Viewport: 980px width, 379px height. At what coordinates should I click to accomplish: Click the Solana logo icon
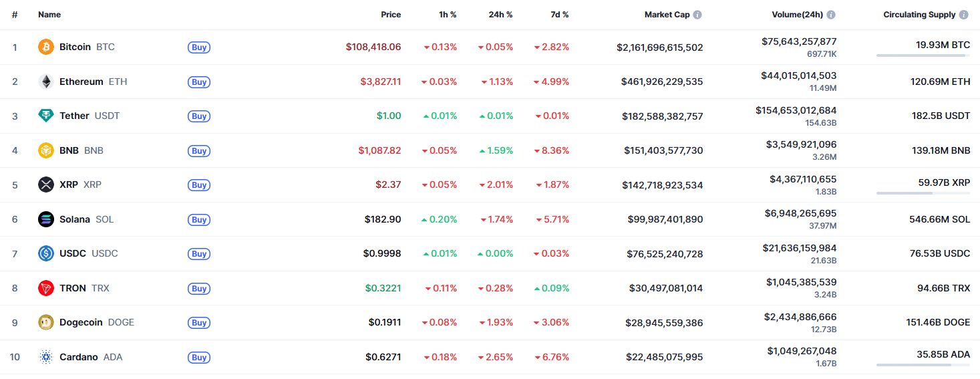[46, 219]
